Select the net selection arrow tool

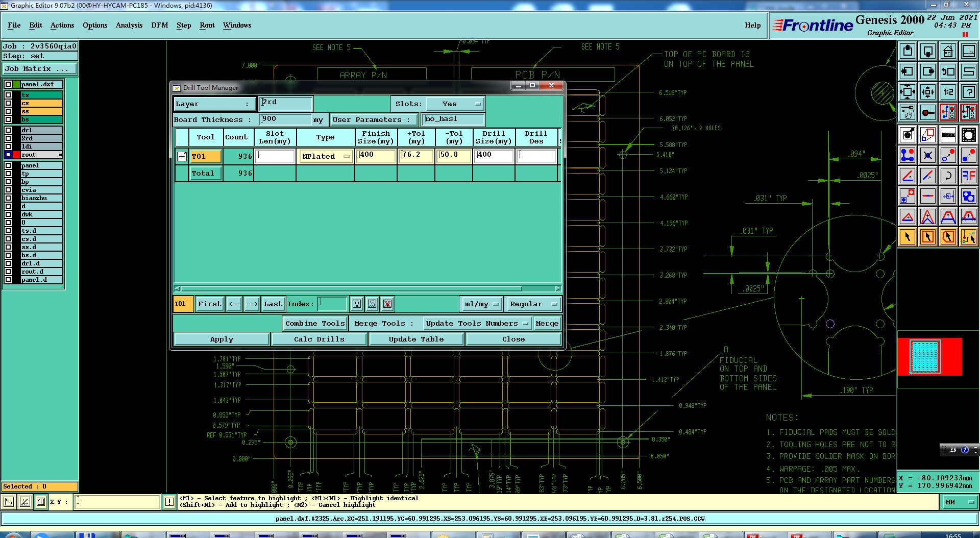tap(969, 237)
